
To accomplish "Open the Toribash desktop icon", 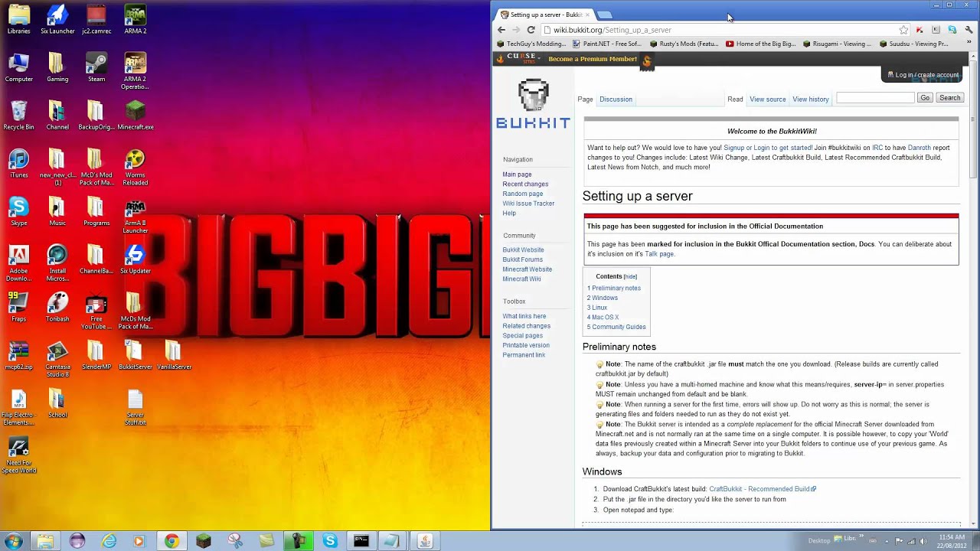I will click(x=57, y=308).
